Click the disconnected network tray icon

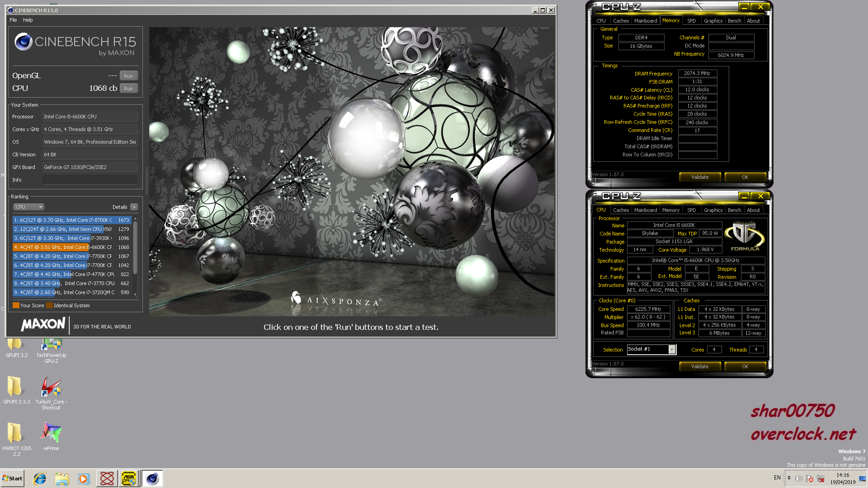click(x=821, y=479)
